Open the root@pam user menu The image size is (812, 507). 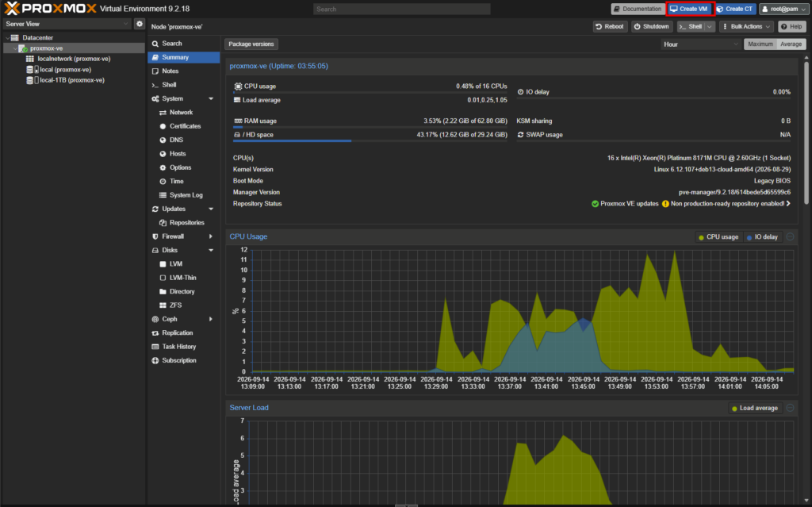click(783, 9)
